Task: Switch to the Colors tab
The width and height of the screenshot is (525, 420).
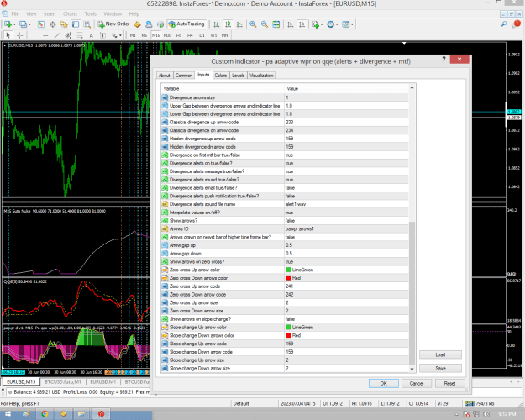Action: click(221, 76)
